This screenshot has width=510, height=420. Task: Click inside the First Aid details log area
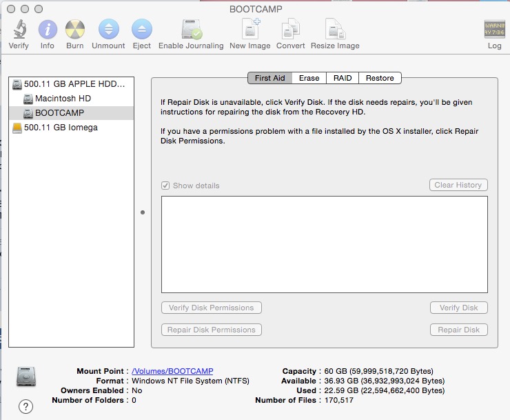point(325,244)
